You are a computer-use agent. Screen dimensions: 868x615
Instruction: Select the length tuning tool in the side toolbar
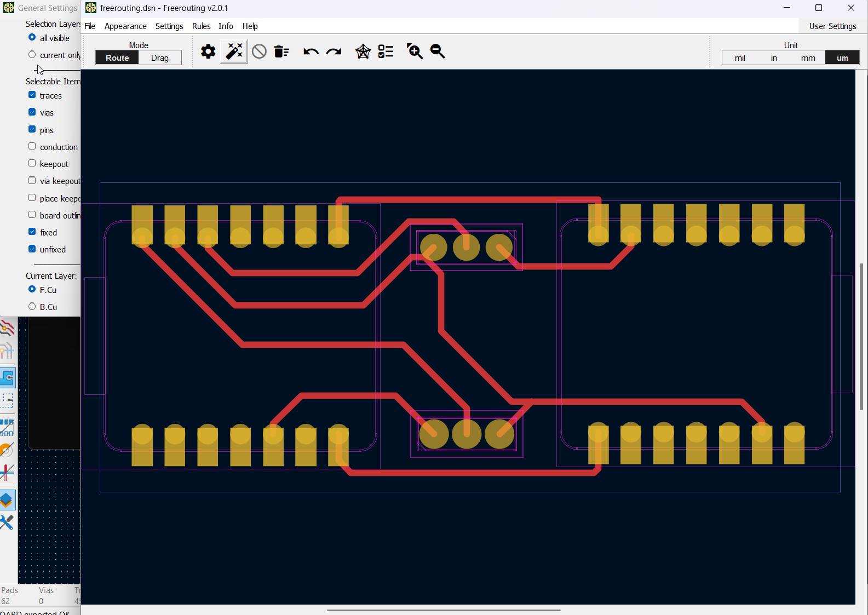(x=7, y=427)
